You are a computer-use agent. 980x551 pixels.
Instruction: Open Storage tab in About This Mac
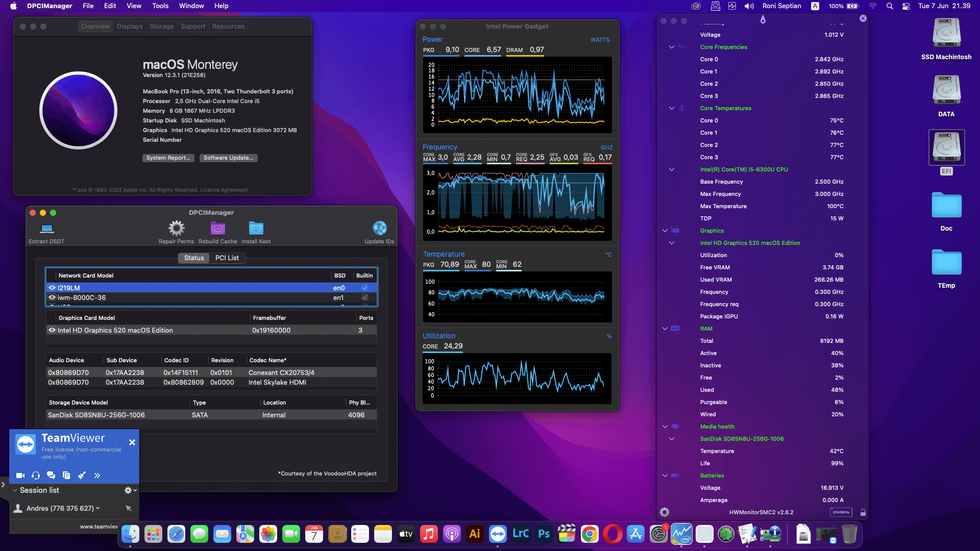pos(162,27)
